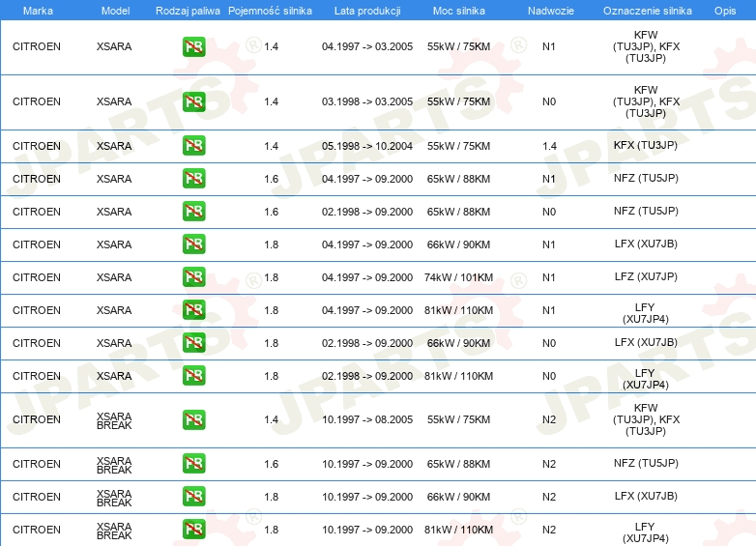Select fuel icon in the 1.6 N1 NFZ row

193,179
